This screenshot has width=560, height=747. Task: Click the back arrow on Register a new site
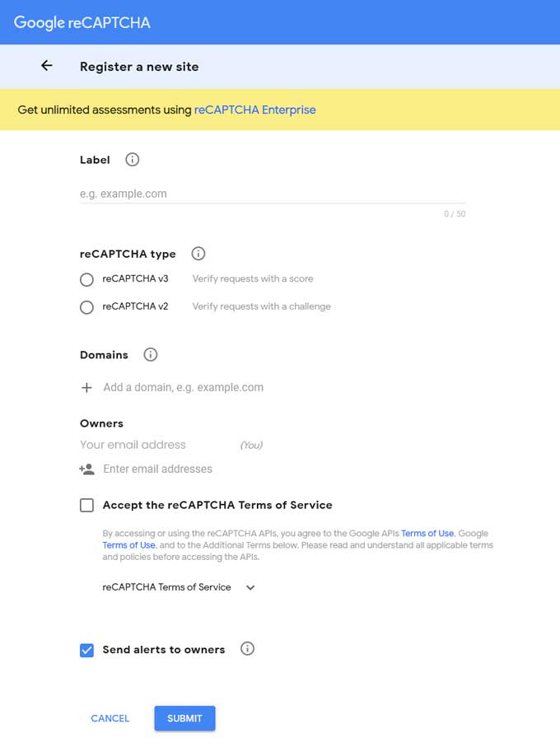(x=46, y=66)
